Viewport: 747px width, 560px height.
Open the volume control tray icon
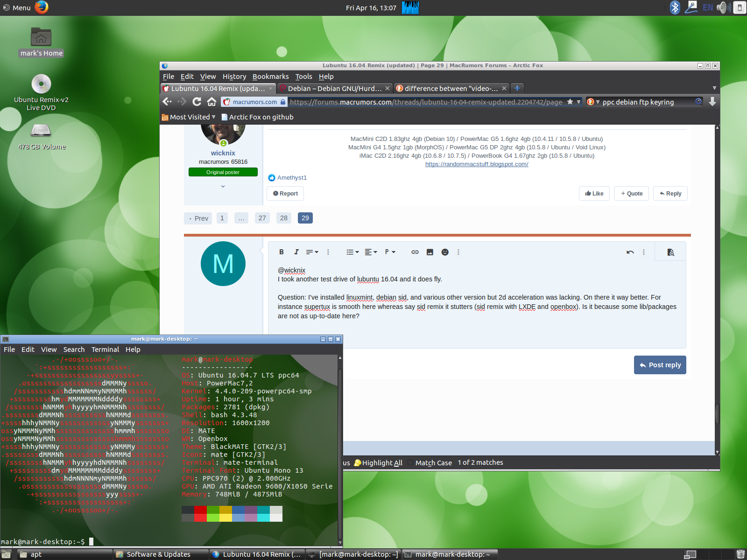(723, 7)
